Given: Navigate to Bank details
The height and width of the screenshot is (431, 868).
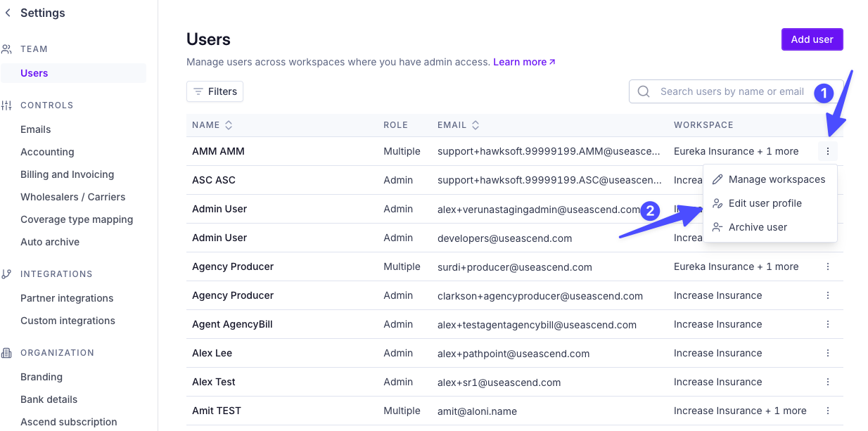Looking at the screenshot, I should (49, 399).
